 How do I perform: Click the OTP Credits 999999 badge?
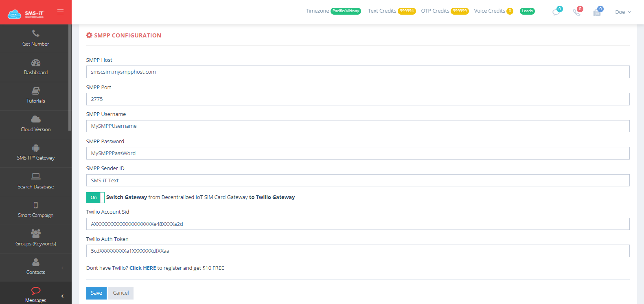pos(460,11)
